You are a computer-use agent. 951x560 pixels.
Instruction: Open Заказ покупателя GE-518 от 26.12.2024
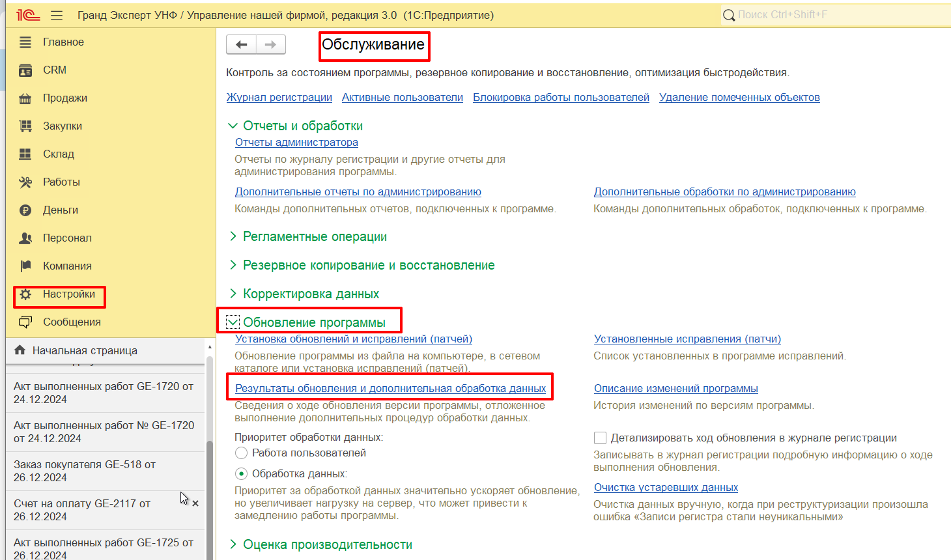106,471
